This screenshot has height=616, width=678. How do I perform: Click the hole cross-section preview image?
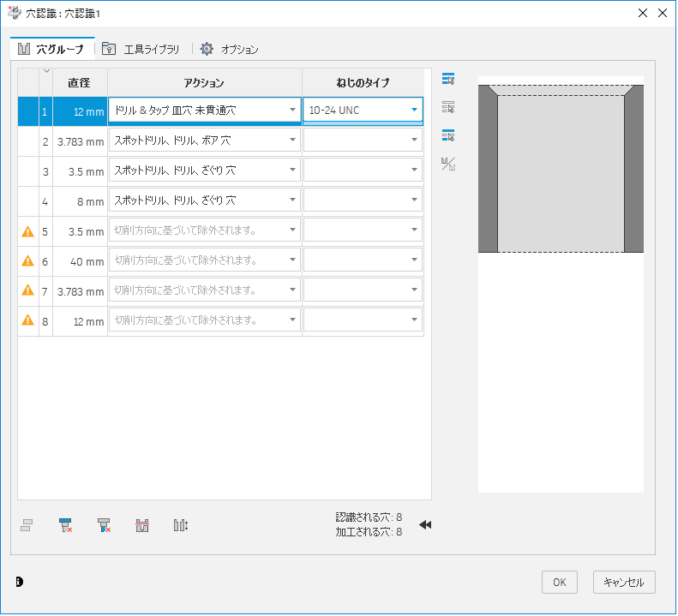click(x=561, y=169)
